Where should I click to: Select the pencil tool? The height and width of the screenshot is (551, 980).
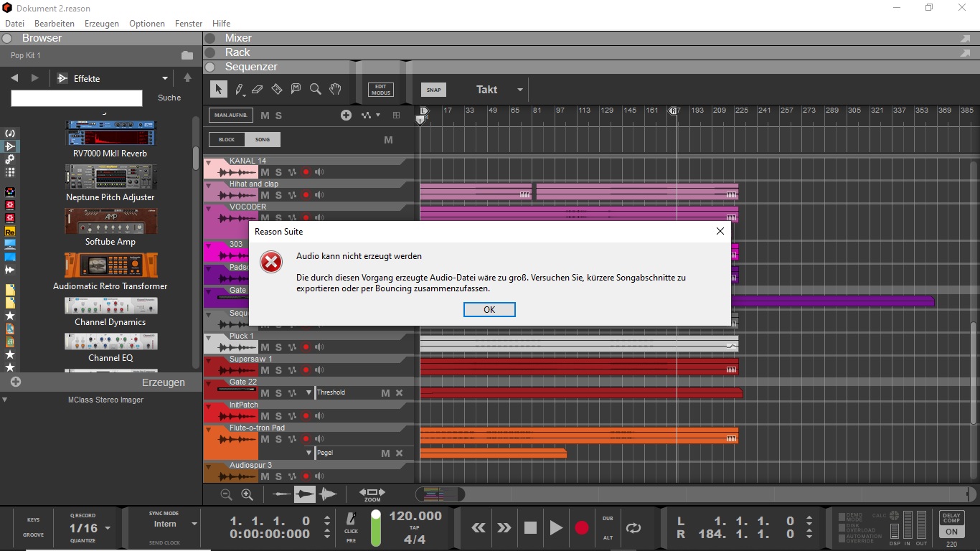click(x=240, y=90)
